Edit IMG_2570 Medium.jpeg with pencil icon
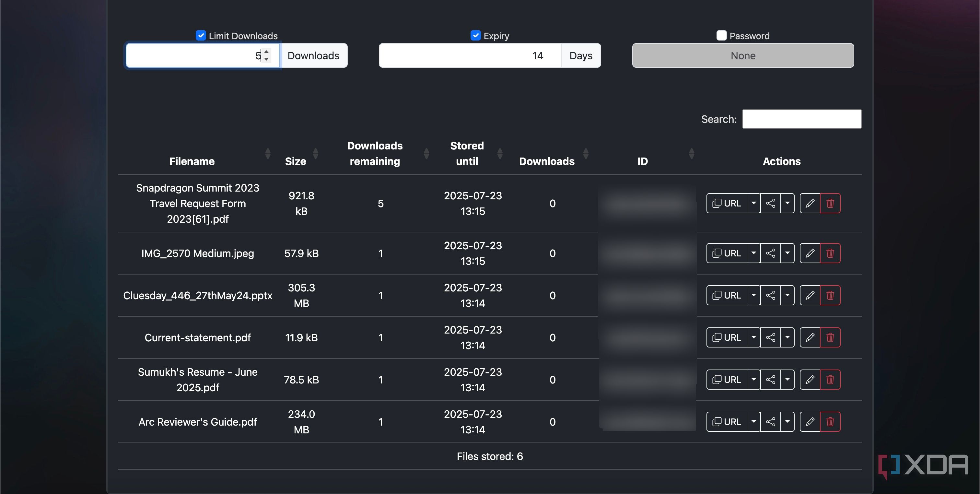The width and height of the screenshot is (980, 494). point(810,253)
